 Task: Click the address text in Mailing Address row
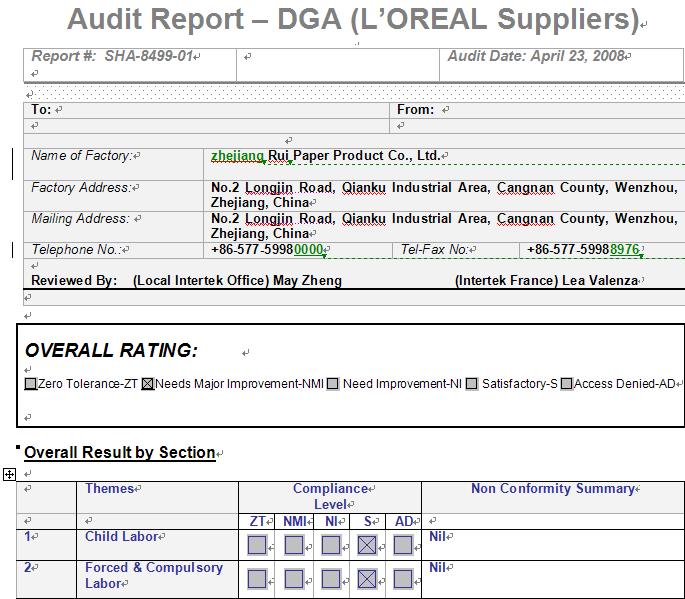(x=444, y=226)
